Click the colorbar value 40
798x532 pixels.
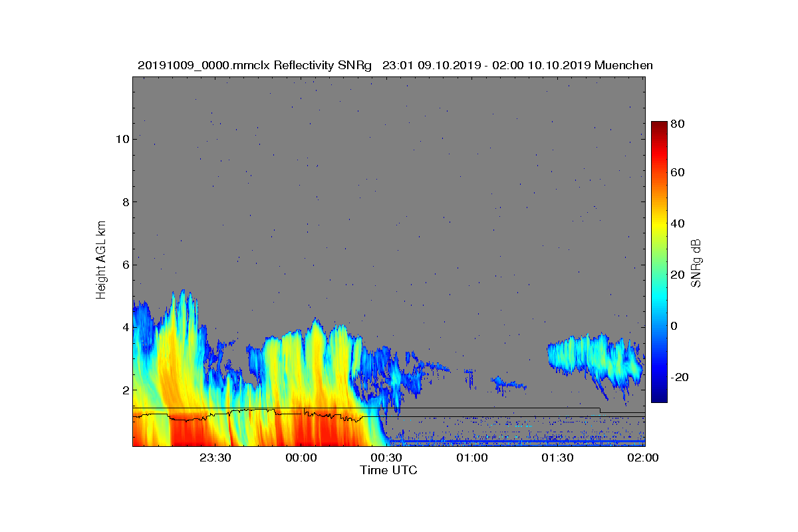pyautogui.click(x=679, y=223)
